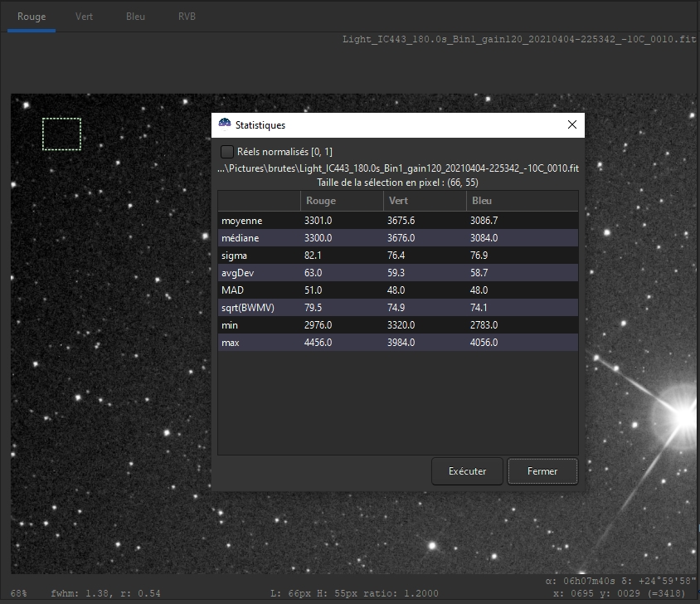The image size is (700, 604).
Task: Click médiane Rouge value 3300.0
Action: [318, 238]
